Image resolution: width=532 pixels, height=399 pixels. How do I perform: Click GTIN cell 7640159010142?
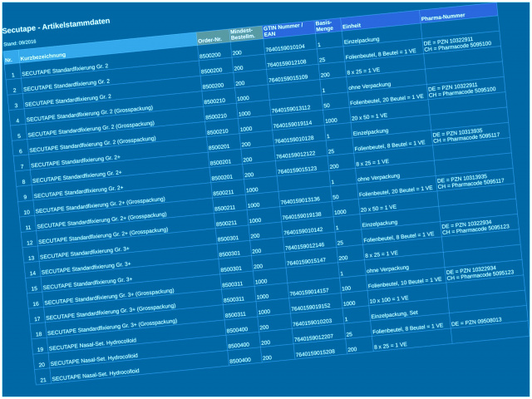pos(303,231)
